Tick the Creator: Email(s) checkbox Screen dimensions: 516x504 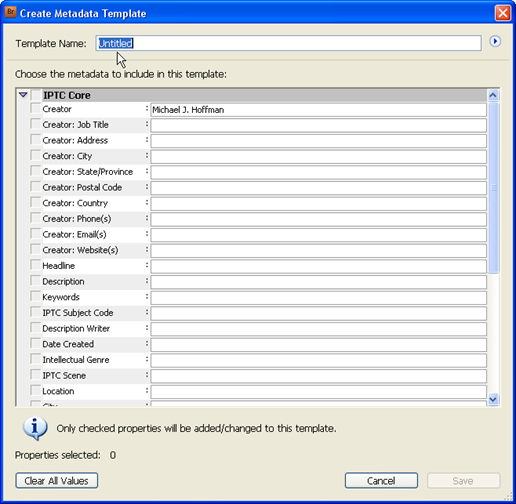point(35,234)
